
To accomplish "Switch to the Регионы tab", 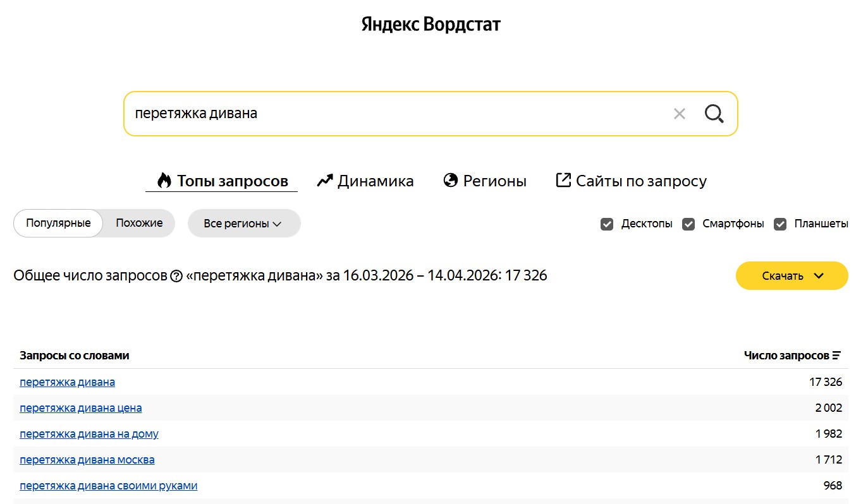I will (x=485, y=181).
